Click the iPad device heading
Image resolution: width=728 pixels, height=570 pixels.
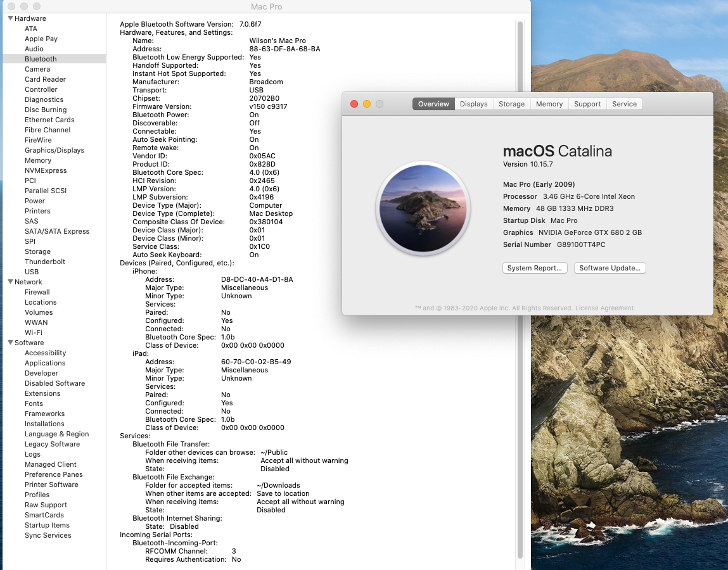click(x=141, y=353)
